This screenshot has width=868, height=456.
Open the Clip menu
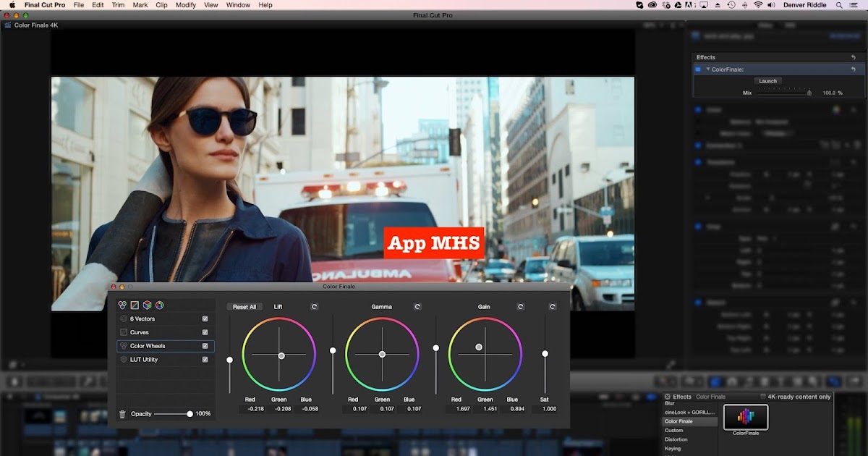tap(162, 5)
